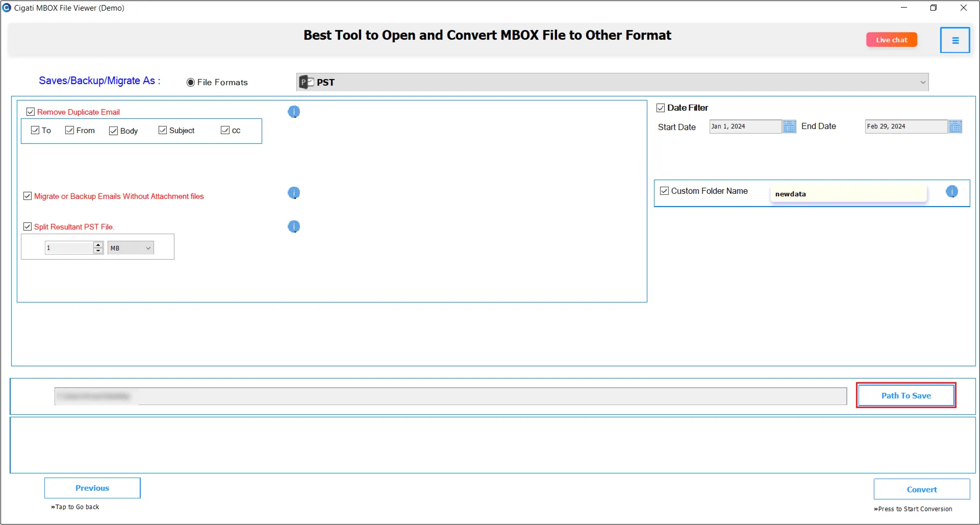Restore down the Cigati window
This screenshot has height=525, width=980.
[934, 8]
